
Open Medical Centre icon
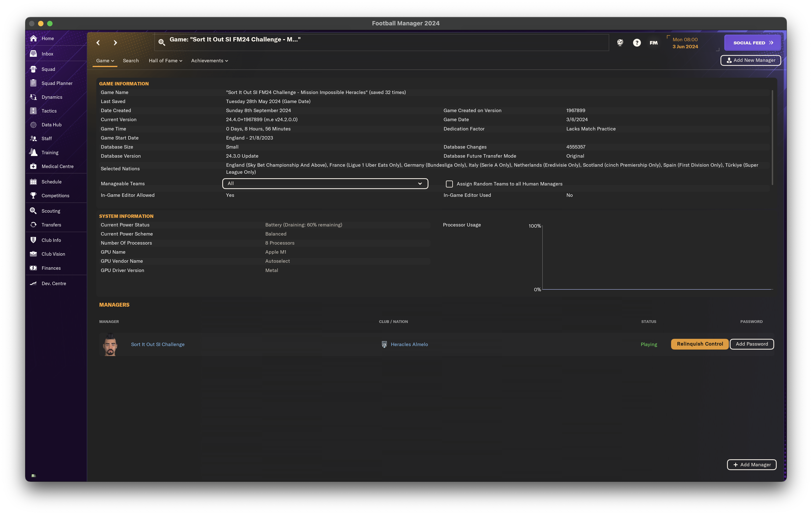pyautogui.click(x=33, y=166)
